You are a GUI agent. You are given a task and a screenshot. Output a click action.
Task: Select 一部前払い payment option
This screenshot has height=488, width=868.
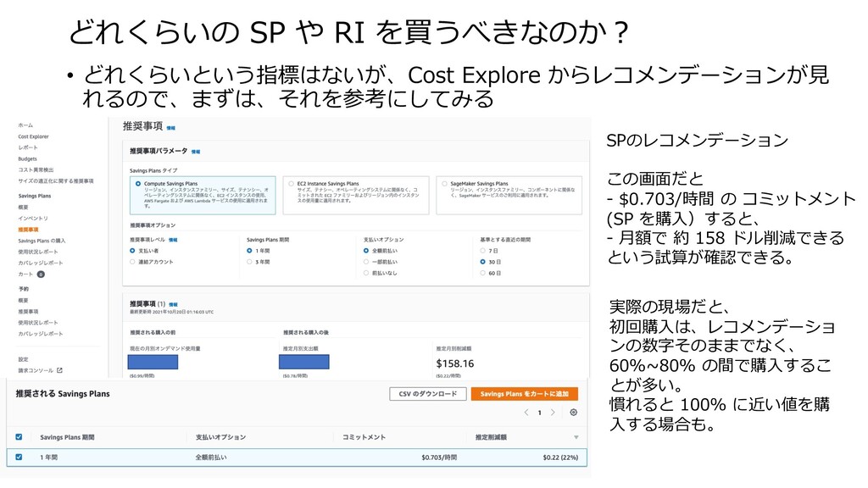[x=366, y=262]
